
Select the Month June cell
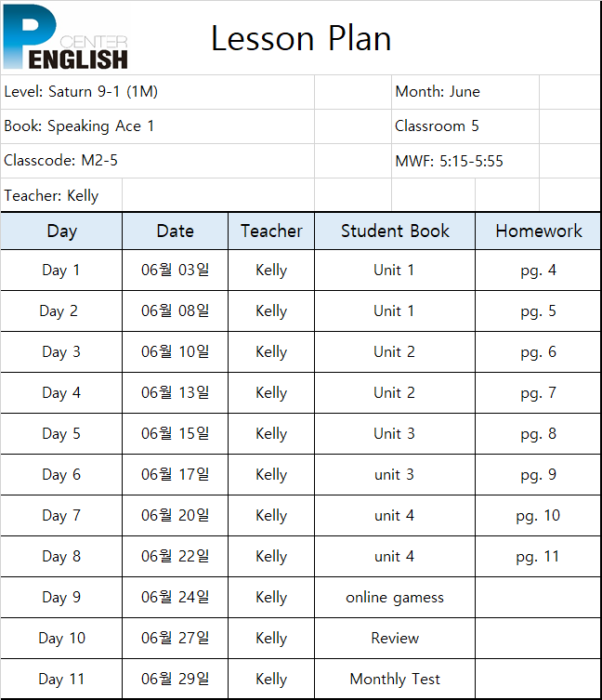pos(465,92)
